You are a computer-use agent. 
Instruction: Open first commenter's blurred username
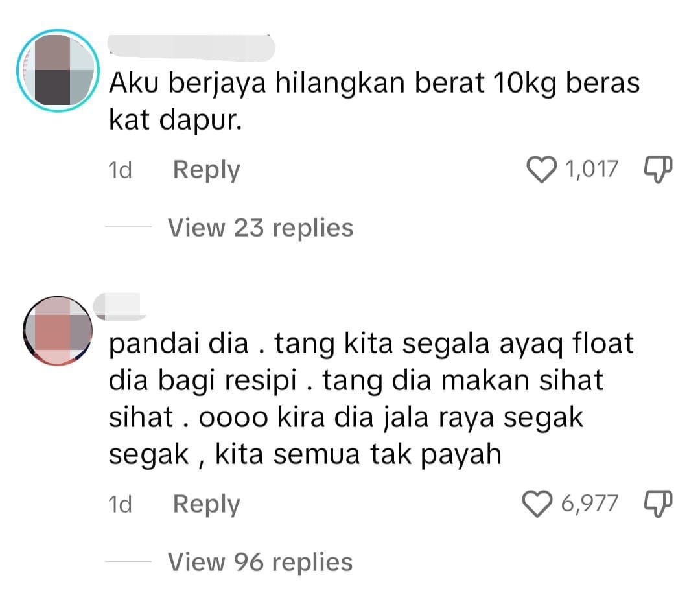tap(191, 47)
